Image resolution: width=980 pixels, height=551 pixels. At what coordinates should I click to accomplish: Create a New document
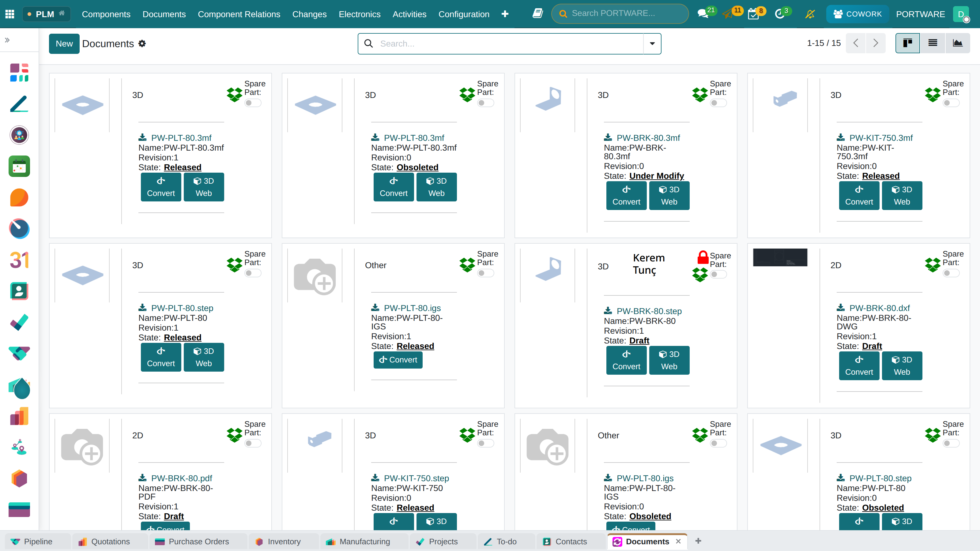pyautogui.click(x=64, y=44)
